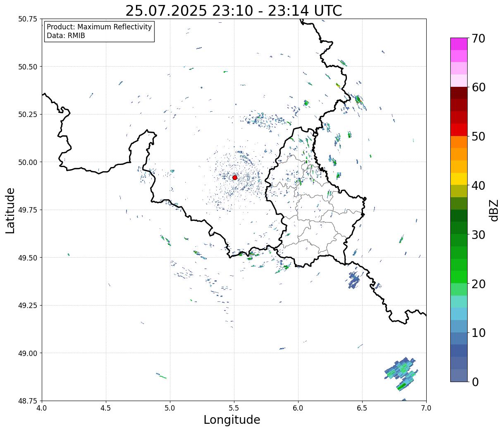Click the longitude tick label 7.0

426,408
